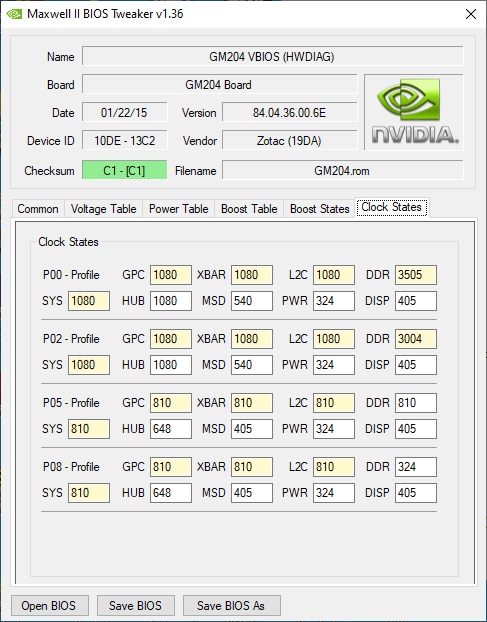Screen dimensions: 487x622
Task: Click the P00 DDR field showing 3505
Action: (416, 275)
